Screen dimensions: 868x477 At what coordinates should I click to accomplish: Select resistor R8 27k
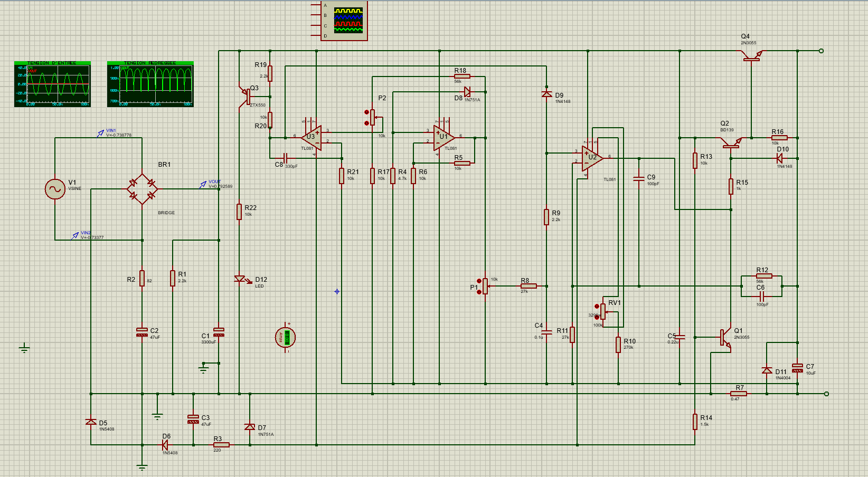[x=529, y=286]
